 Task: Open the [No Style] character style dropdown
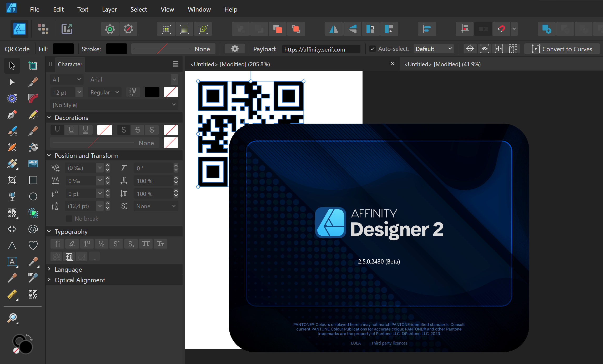click(114, 105)
